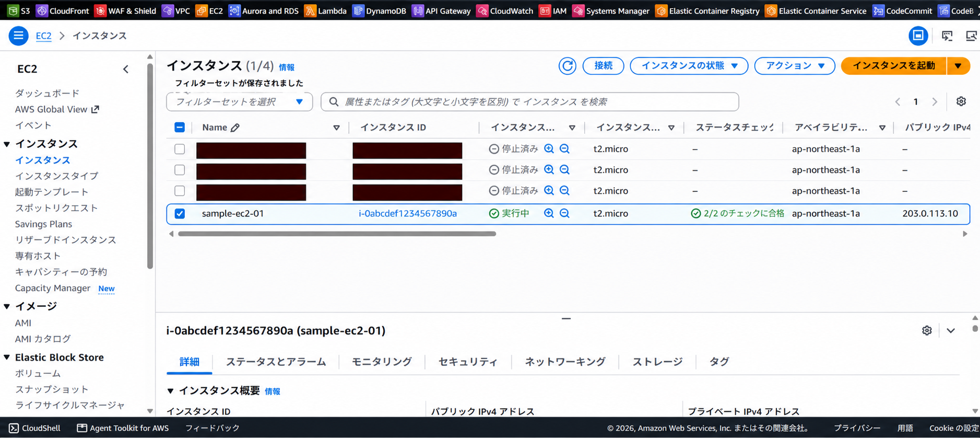Switch to the モニタリング tab
Image resolution: width=980 pixels, height=438 pixels.
pyautogui.click(x=382, y=362)
